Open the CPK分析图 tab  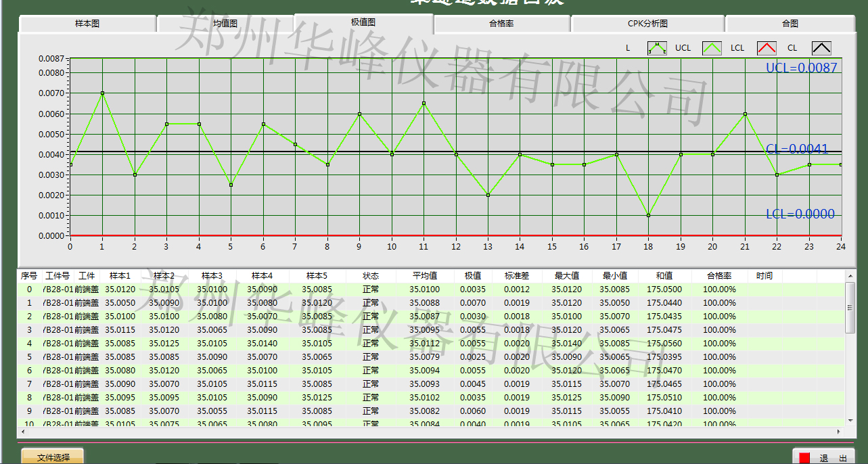tap(647, 24)
